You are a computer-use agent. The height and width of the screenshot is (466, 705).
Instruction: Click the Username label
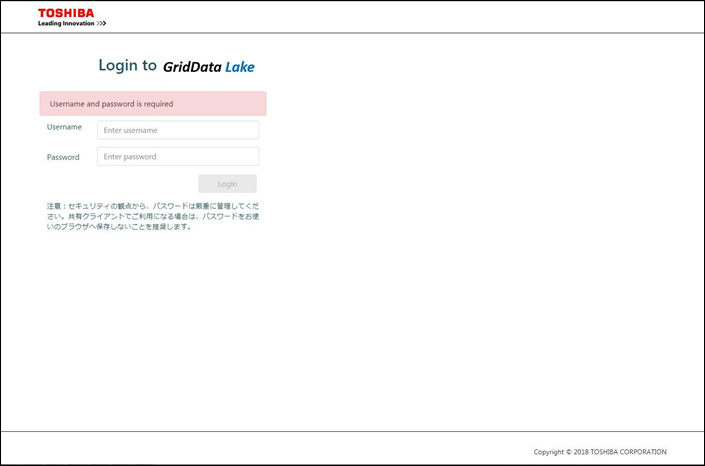coord(64,127)
